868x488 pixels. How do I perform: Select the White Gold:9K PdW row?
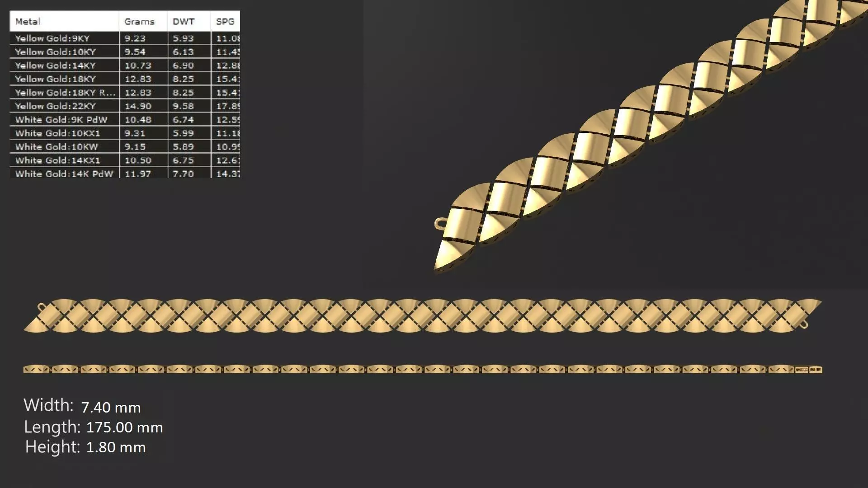point(61,120)
